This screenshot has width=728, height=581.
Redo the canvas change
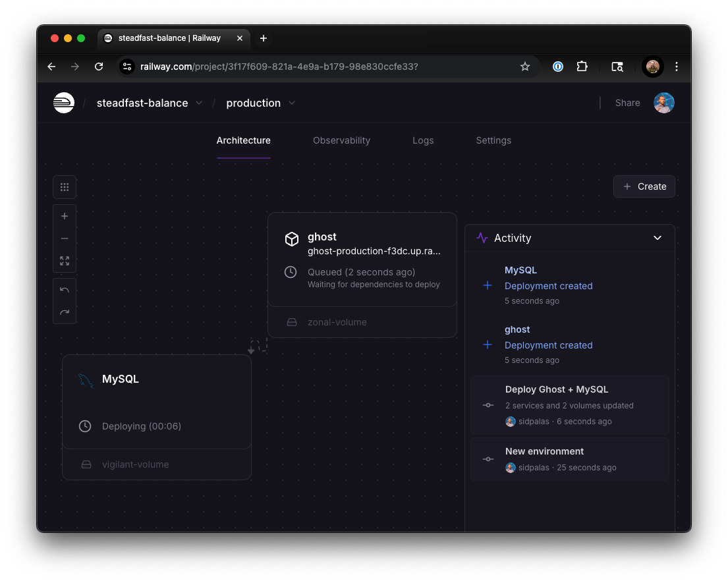tap(65, 312)
